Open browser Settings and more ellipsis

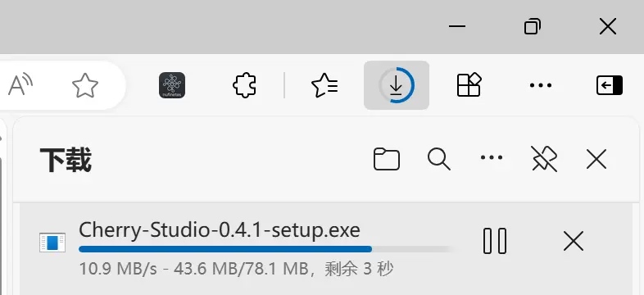point(541,85)
